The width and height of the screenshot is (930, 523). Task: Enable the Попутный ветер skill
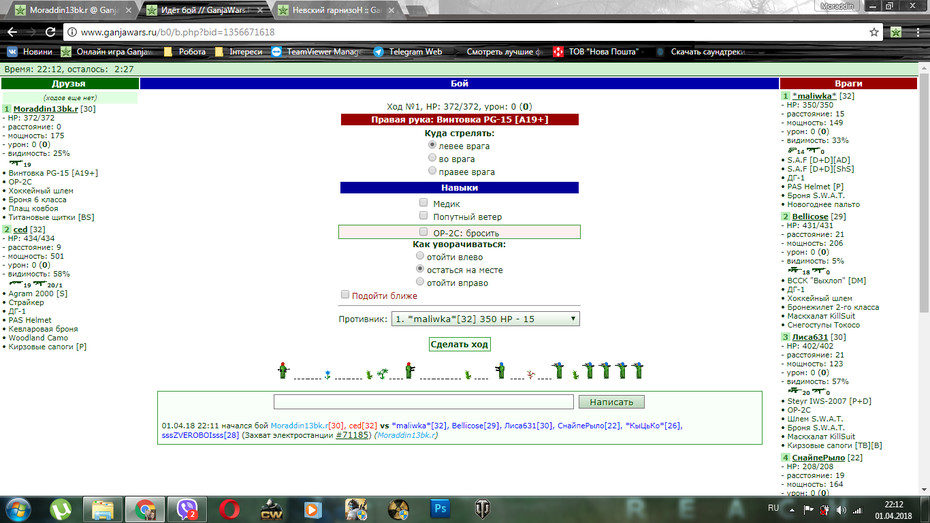[x=423, y=216]
